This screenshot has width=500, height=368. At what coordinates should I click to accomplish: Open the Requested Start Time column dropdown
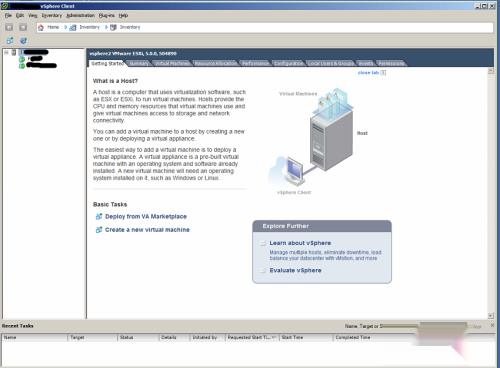(x=274, y=338)
